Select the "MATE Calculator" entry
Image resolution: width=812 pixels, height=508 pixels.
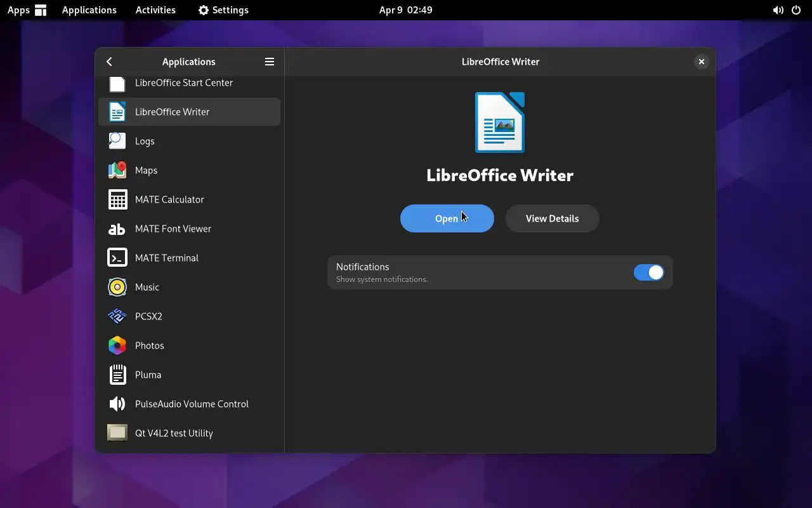(x=189, y=199)
